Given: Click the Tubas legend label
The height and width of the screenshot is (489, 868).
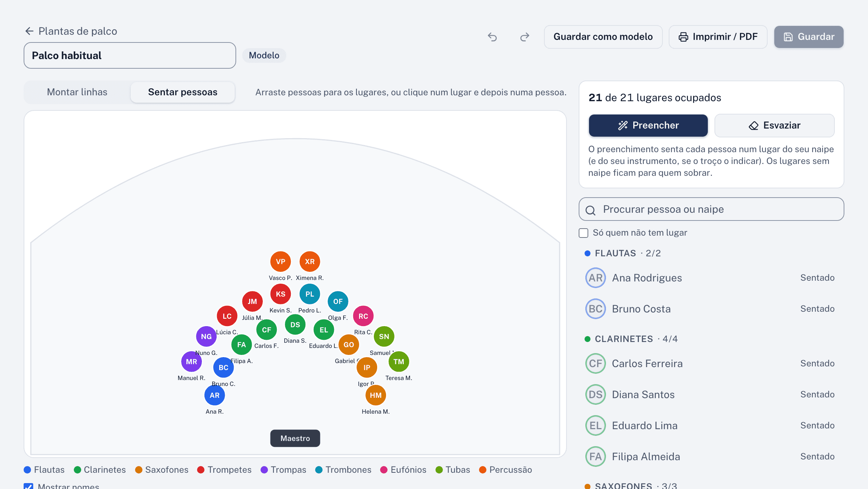Looking at the screenshot, I should coord(458,470).
